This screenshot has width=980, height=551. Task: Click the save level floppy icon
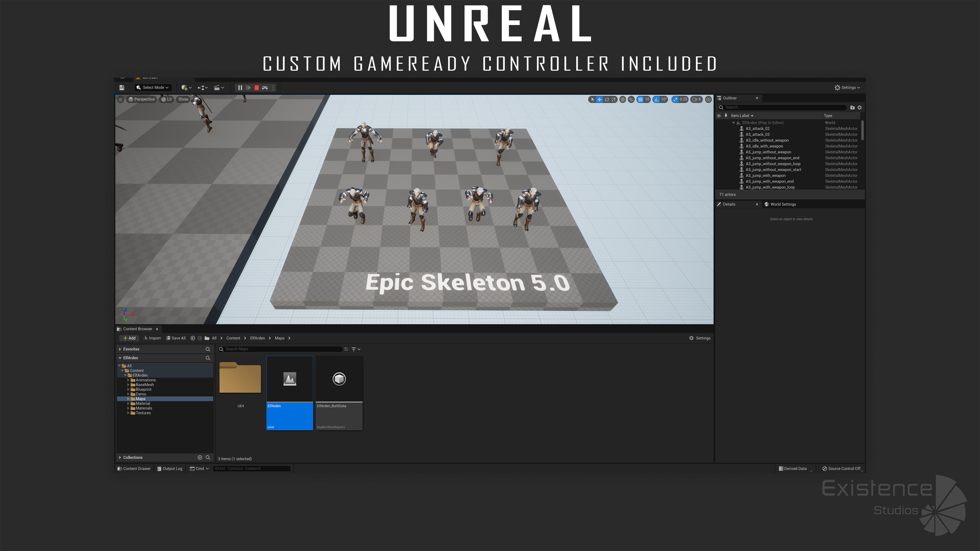tap(122, 87)
